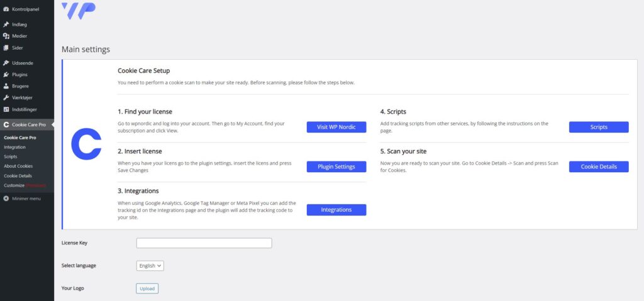Click the Plugins plug icon
644x301 pixels.
[6, 74]
